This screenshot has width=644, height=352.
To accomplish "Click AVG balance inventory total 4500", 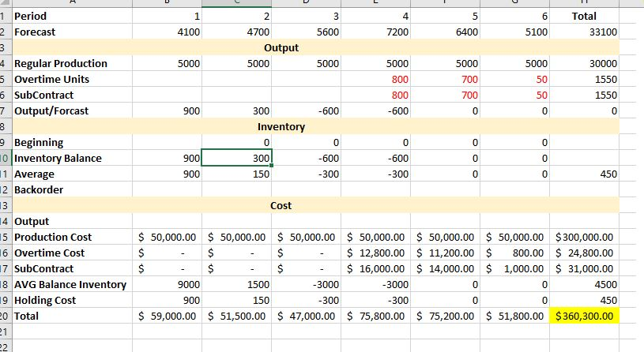I will [584, 285].
